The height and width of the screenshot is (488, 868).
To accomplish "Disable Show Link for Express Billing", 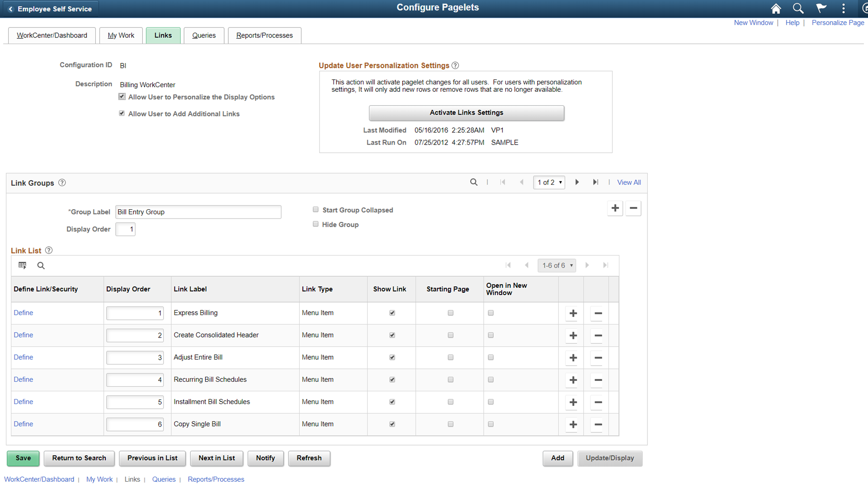I will coord(392,312).
